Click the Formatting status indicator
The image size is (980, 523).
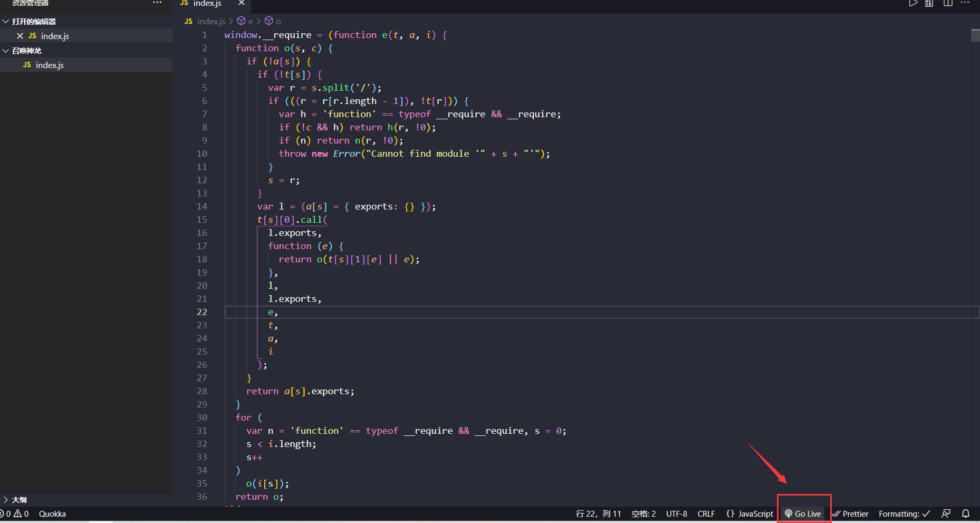click(904, 514)
